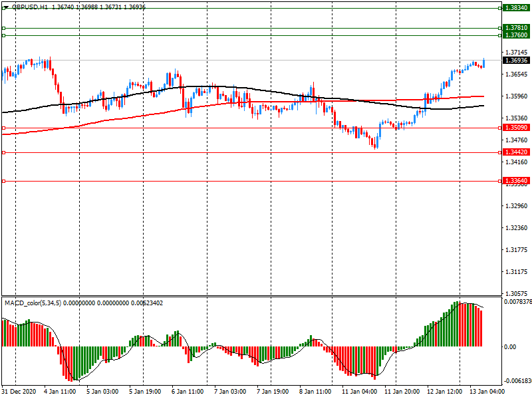Click the 6 Jan 11:00 time label
Viewport: 532px width, 399px height.
point(187,392)
